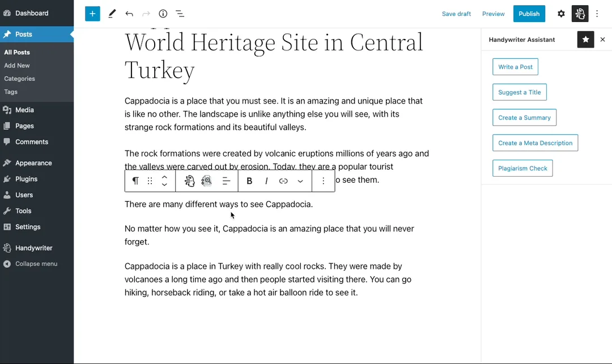Click Suggest a Title
This screenshot has height=364, width=612.
click(x=520, y=92)
